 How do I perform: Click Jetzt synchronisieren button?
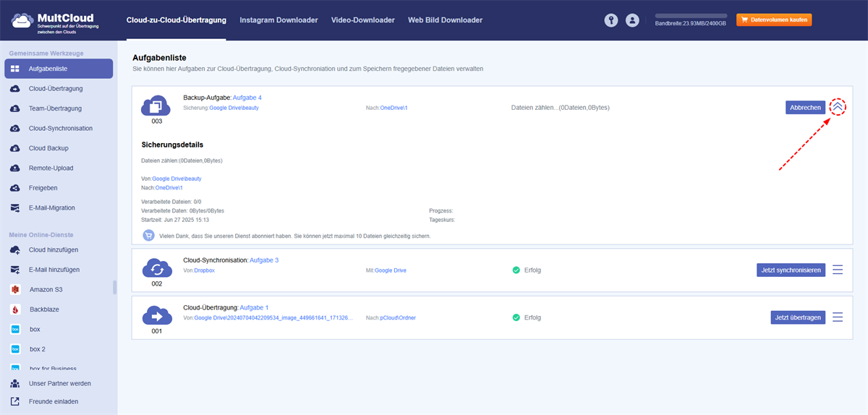(x=791, y=270)
